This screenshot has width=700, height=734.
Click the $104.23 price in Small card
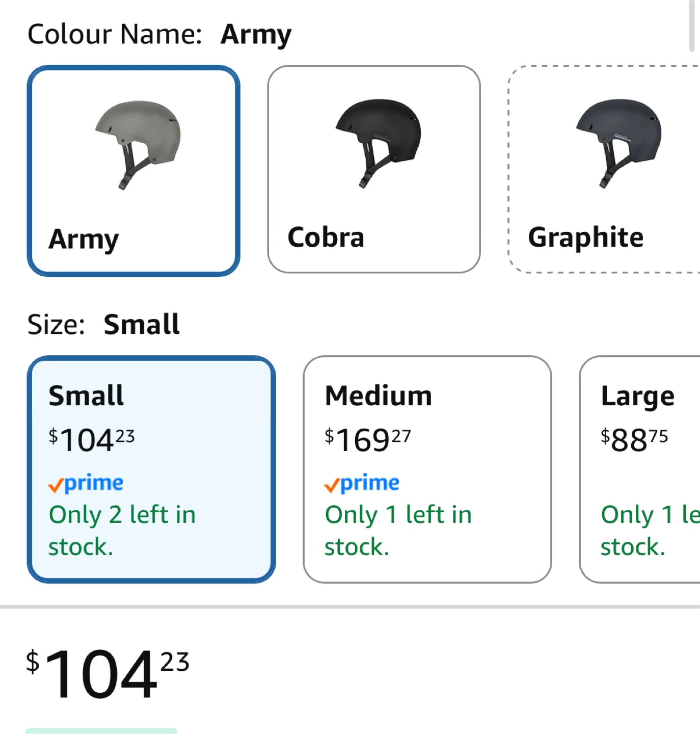click(92, 440)
